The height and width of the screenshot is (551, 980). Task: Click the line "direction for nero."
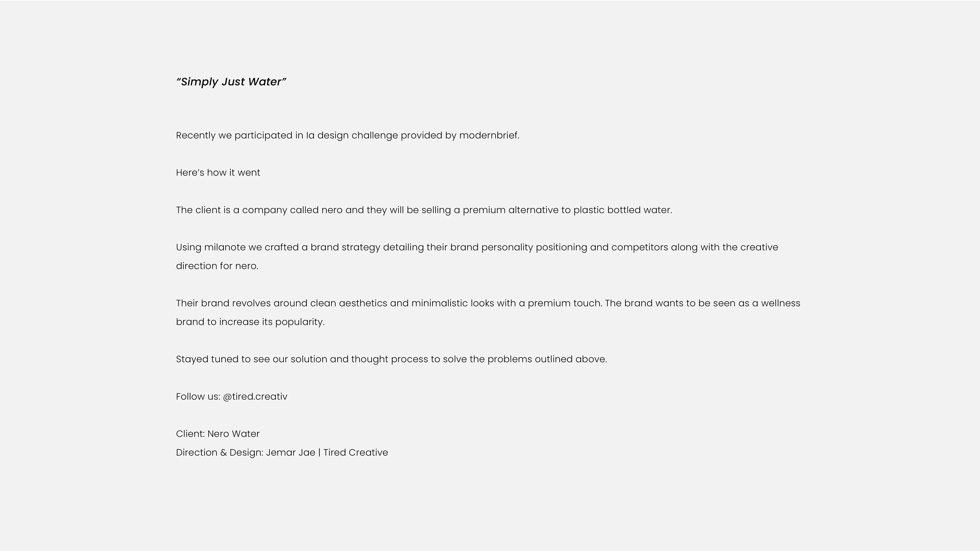(x=217, y=266)
